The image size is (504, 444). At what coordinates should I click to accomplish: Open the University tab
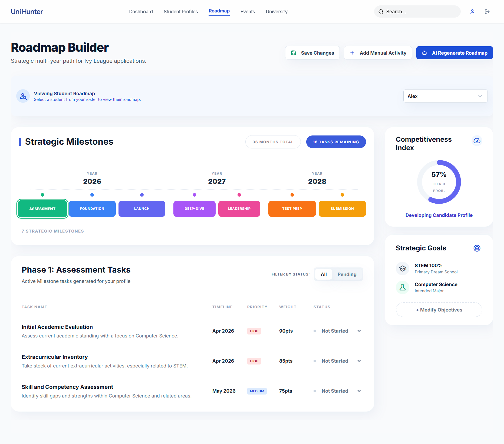[276, 12]
